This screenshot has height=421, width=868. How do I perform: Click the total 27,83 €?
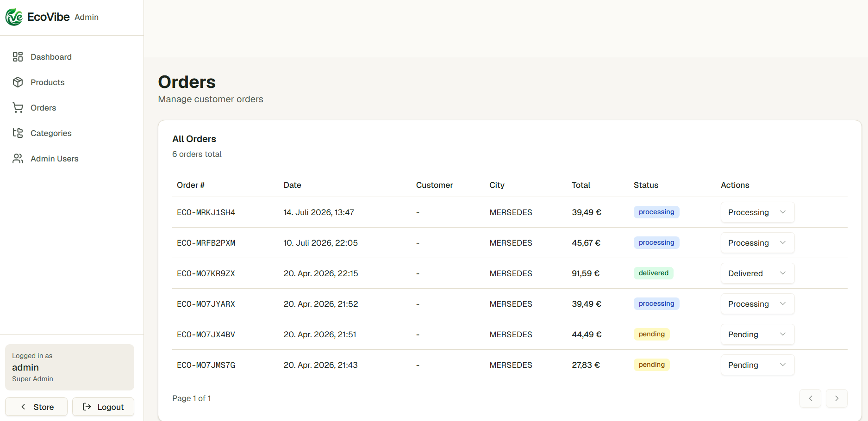pyautogui.click(x=586, y=365)
